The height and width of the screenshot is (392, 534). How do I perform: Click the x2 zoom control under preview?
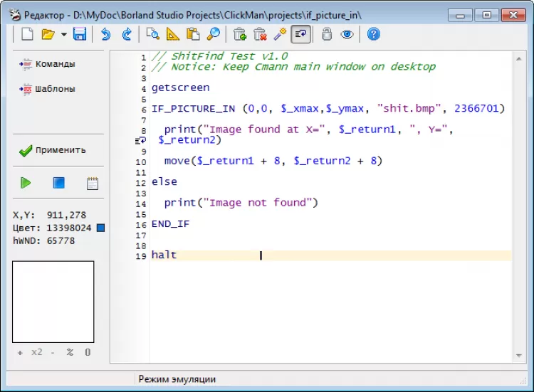(x=37, y=352)
